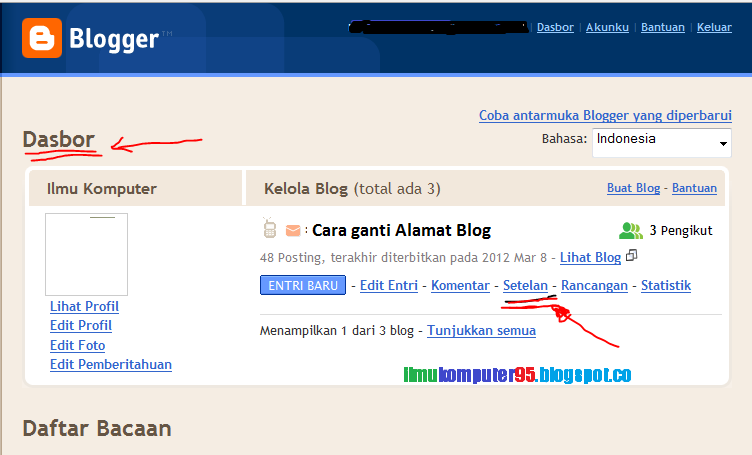Click blog title Cara ganti Alamat Blog
This screenshot has height=455, width=752.
click(401, 231)
